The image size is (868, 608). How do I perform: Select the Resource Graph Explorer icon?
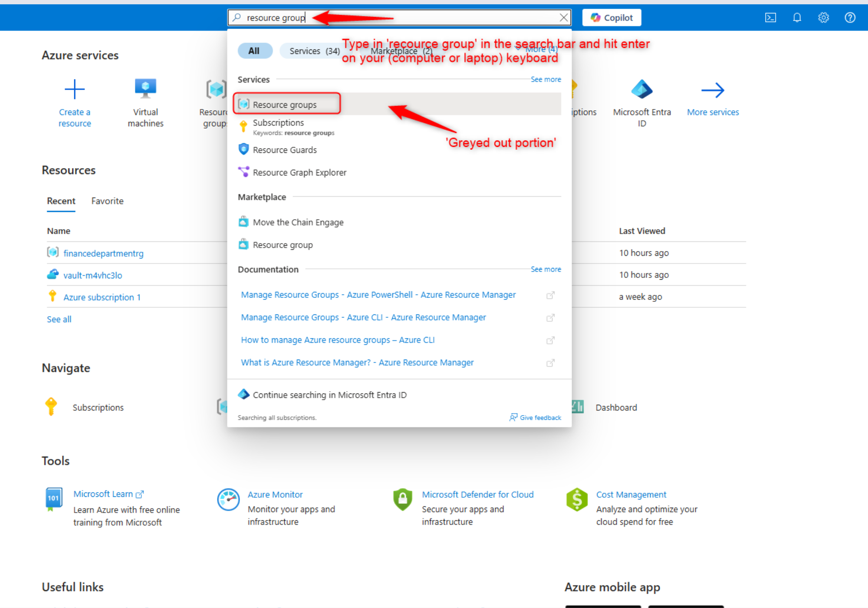pyautogui.click(x=243, y=172)
